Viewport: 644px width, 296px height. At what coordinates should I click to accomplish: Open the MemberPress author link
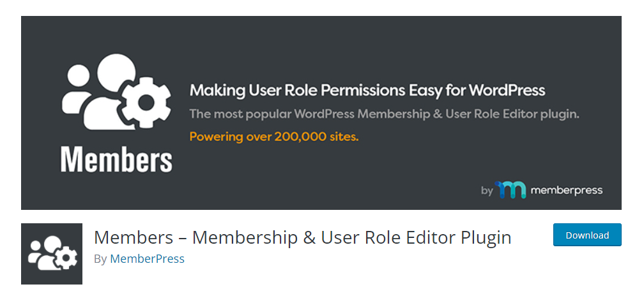point(147,259)
